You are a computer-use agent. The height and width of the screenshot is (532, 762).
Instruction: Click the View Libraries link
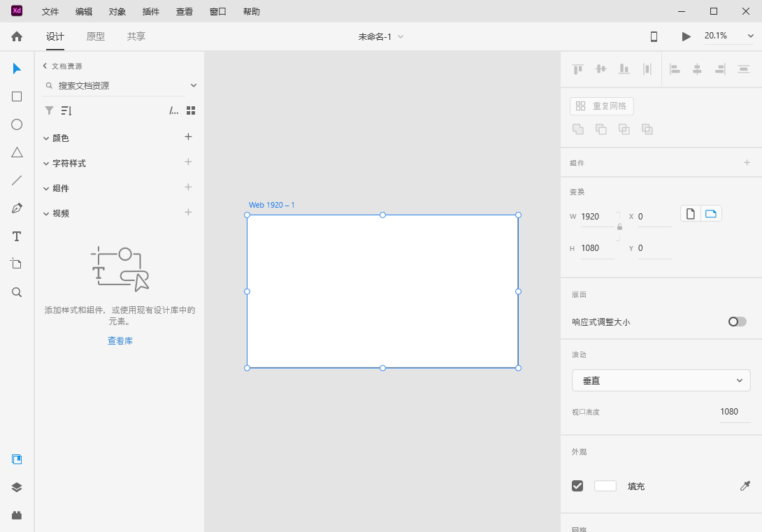pyautogui.click(x=120, y=341)
